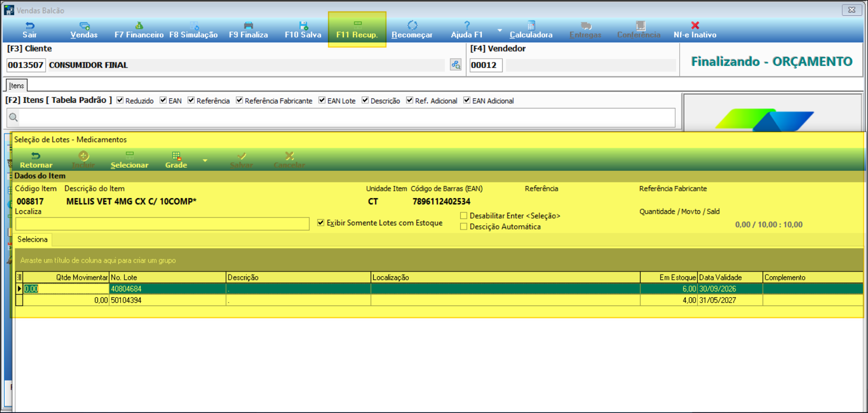The width and height of the screenshot is (868, 413).
Task: Uncheck Exibir Somente Lotes com Estoque
Action: (x=321, y=223)
